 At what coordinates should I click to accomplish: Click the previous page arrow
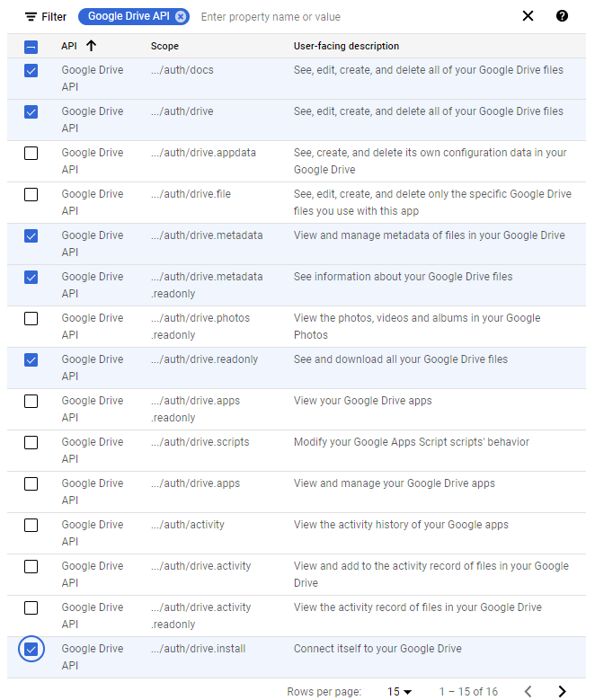528,691
